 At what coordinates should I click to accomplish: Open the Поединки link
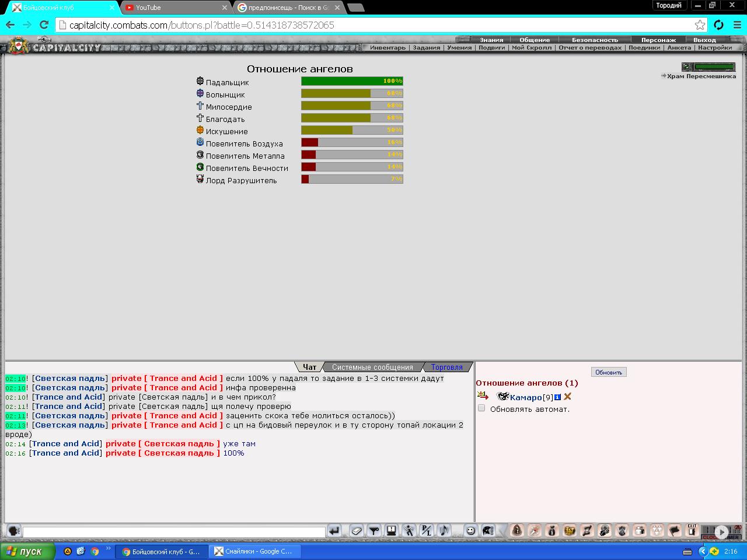click(x=644, y=48)
